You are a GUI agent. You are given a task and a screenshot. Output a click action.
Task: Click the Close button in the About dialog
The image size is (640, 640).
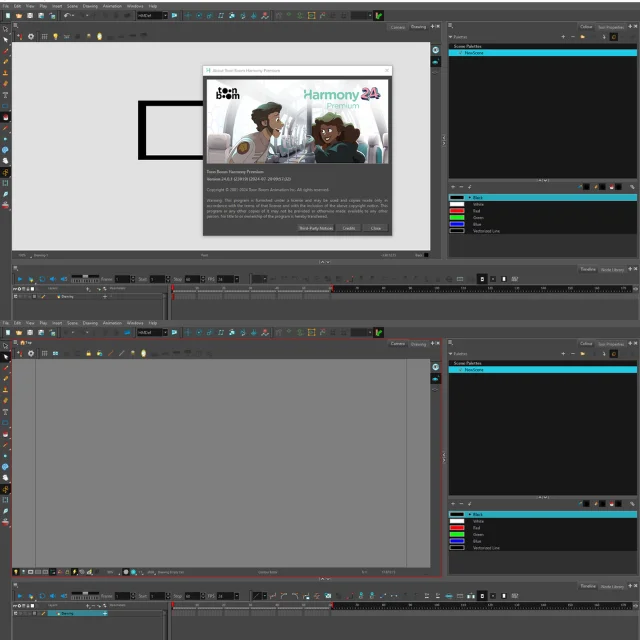(x=376, y=228)
